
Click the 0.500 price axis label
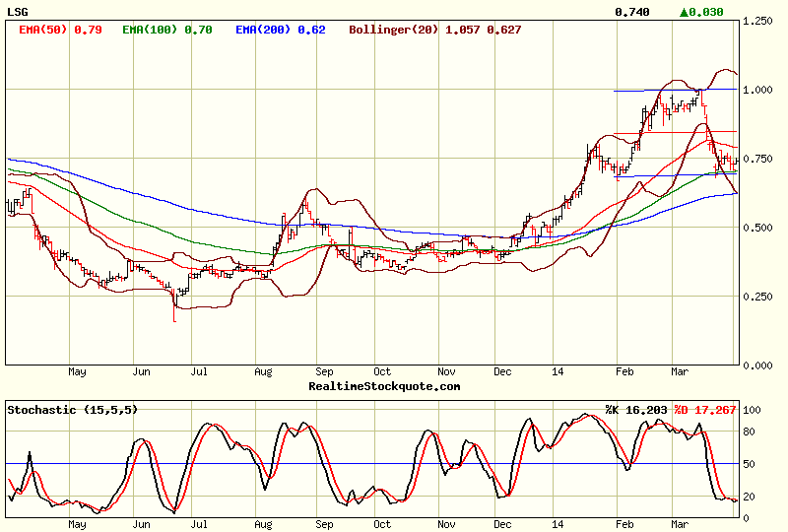pos(757,228)
